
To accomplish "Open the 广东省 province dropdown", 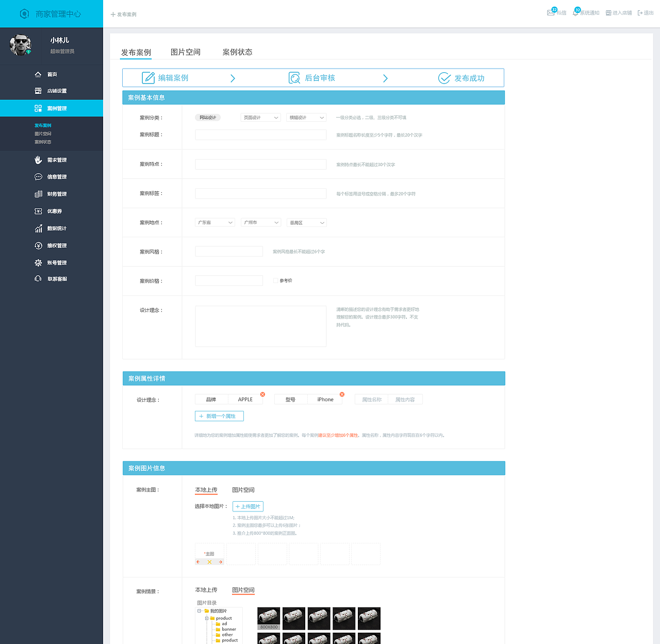I will (215, 223).
